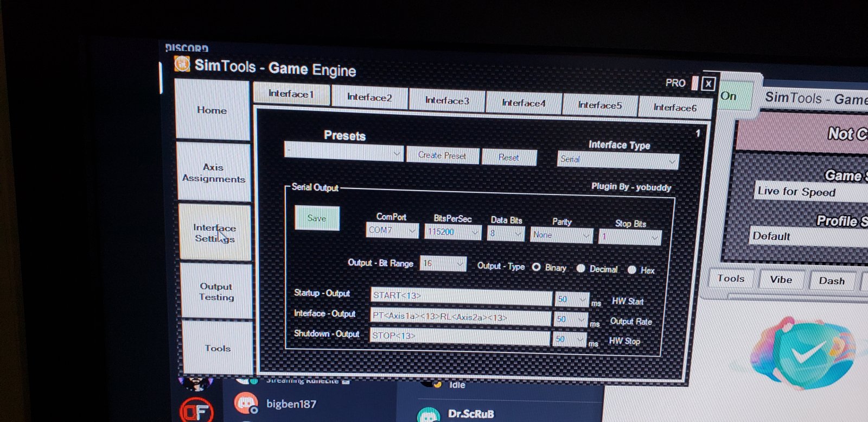868x422 pixels.
Task: Open the OF server icon in Discord
Action: click(196, 411)
